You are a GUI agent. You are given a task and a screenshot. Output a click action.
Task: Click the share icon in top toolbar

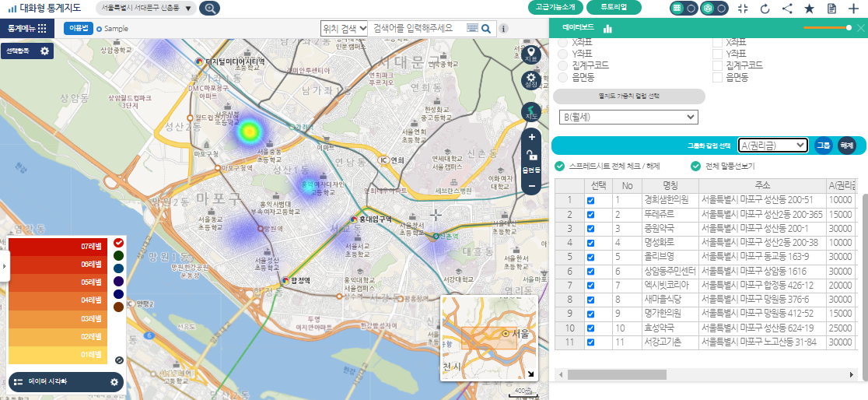pyautogui.click(x=787, y=9)
